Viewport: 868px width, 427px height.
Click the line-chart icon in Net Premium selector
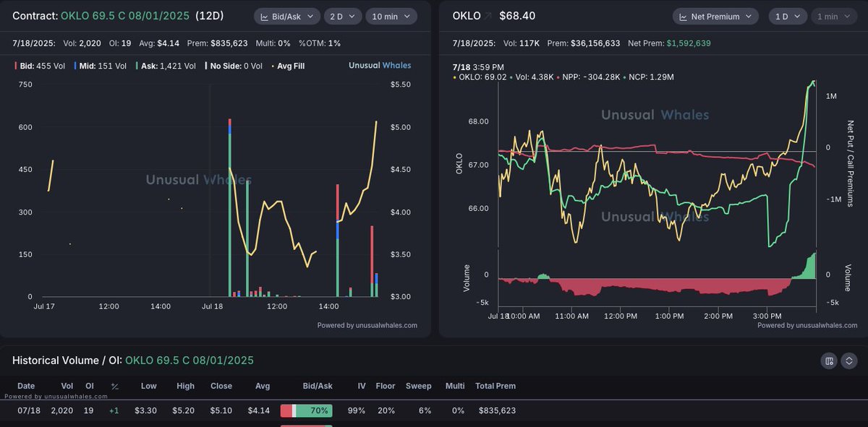[x=683, y=16]
